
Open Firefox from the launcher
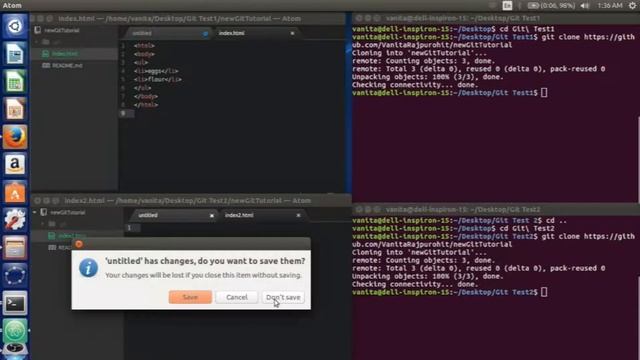tap(15, 137)
